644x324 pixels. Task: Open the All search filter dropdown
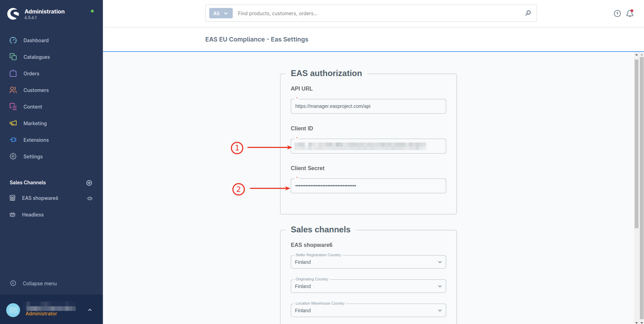tap(221, 13)
